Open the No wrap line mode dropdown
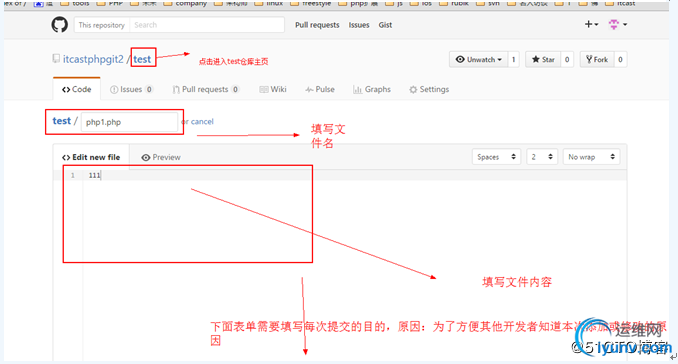Image resolution: width=678 pixels, height=364 pixels. [x=591, y=157]
